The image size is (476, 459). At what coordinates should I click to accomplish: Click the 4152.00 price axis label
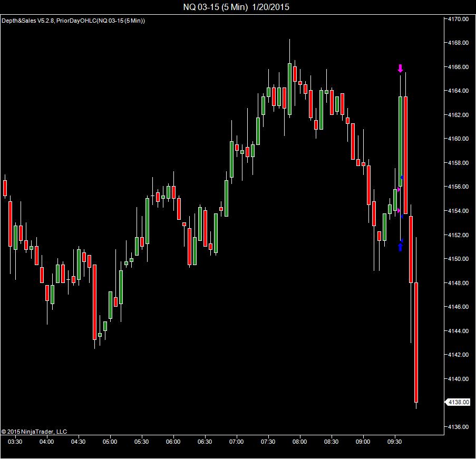click(x=459, y=235)
